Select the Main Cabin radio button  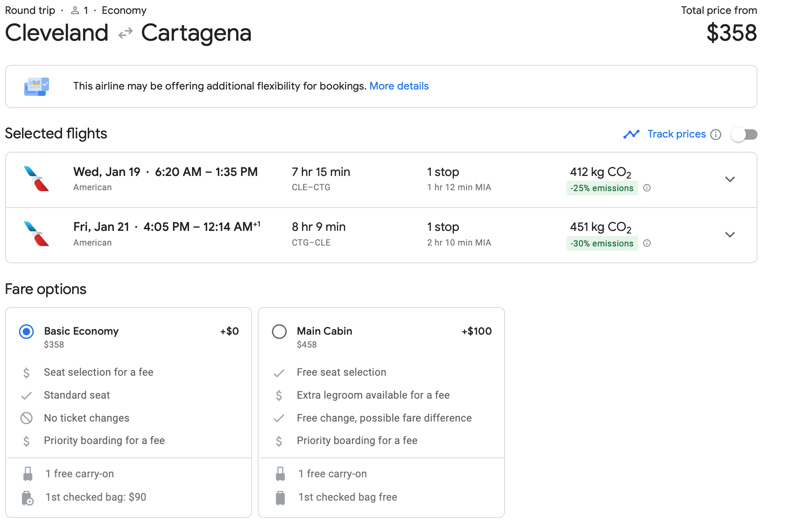coord(279,332)
